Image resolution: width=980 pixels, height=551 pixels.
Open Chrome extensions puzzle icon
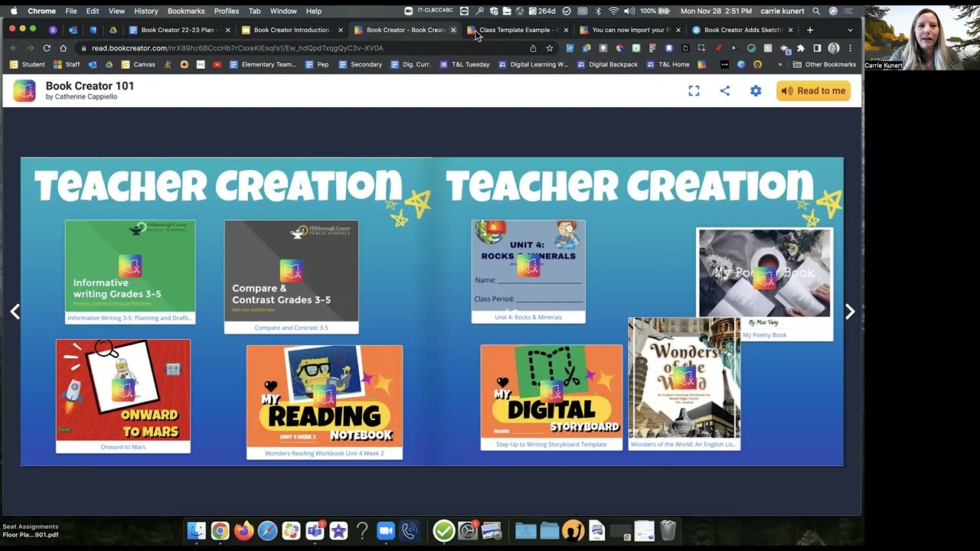click(801, 47)
